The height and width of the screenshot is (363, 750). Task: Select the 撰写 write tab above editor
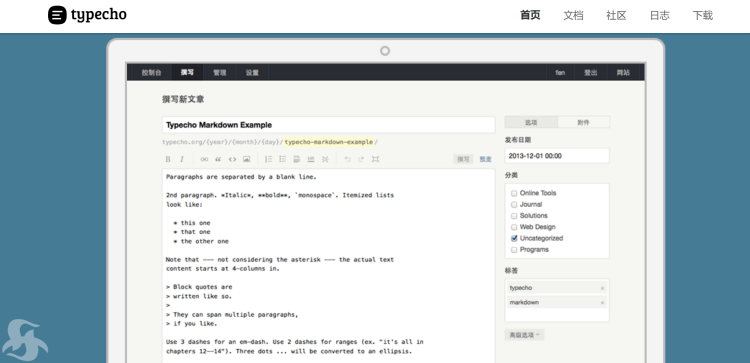click(463, 159)
